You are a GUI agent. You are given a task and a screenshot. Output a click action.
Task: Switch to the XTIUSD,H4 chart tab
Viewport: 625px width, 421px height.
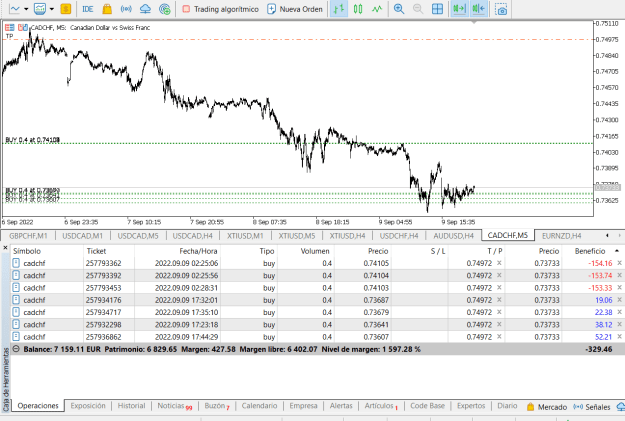348,236
